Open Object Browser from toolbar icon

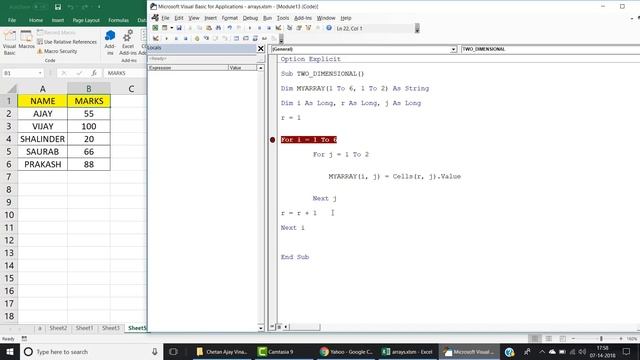tap(308, 28)
